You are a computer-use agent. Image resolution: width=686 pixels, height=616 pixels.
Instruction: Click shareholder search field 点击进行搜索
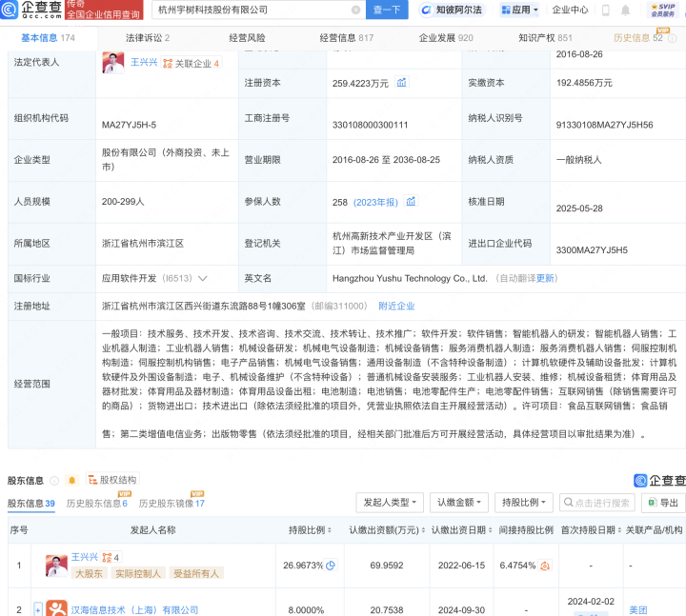[596, 503]
